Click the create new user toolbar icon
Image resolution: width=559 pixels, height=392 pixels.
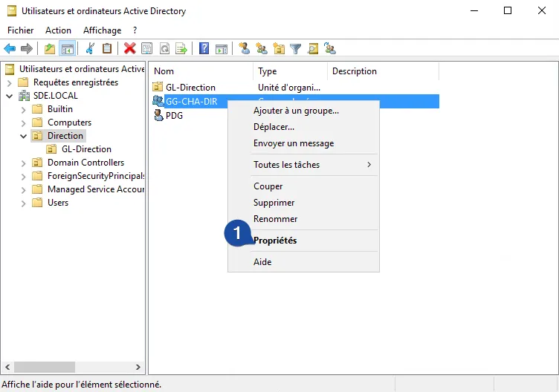point(244,49)
